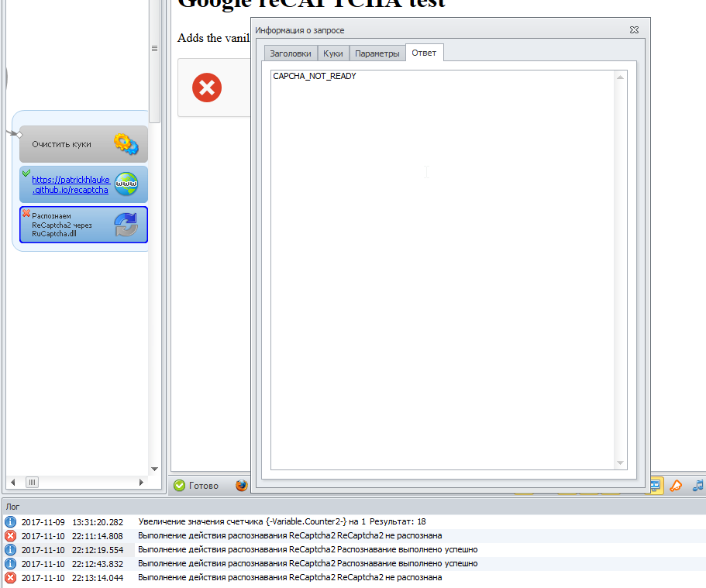Click the project panel scroll left arrow

click(x=12, y=482)
